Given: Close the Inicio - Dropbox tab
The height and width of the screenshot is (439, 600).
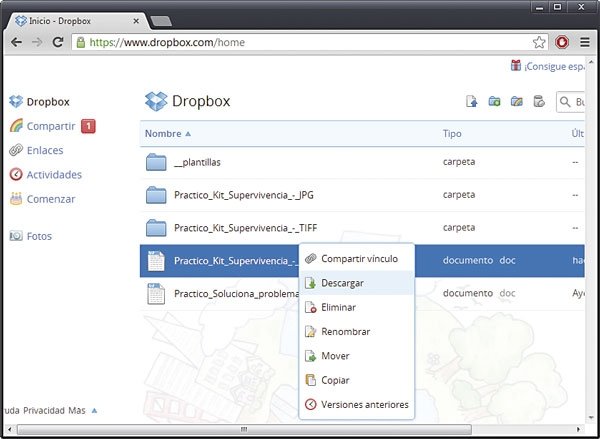Looking at the screenshot, I should point(136,21).
